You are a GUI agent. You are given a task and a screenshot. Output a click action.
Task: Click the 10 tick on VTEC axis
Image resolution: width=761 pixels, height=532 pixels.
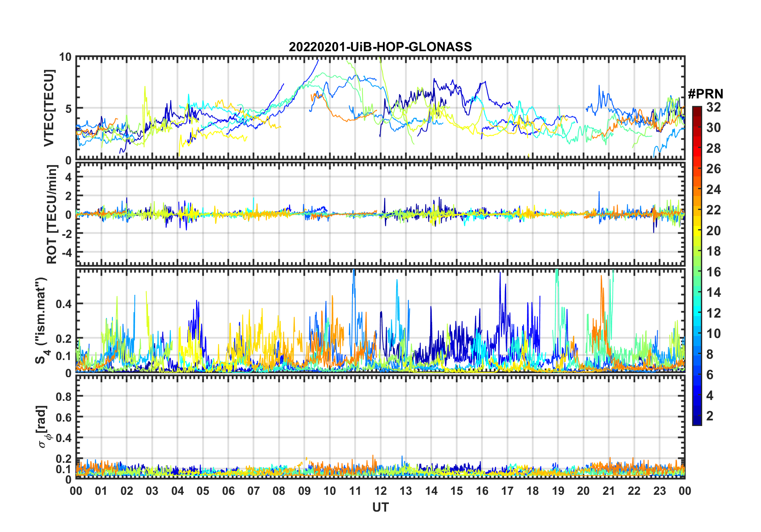(65, 57)
